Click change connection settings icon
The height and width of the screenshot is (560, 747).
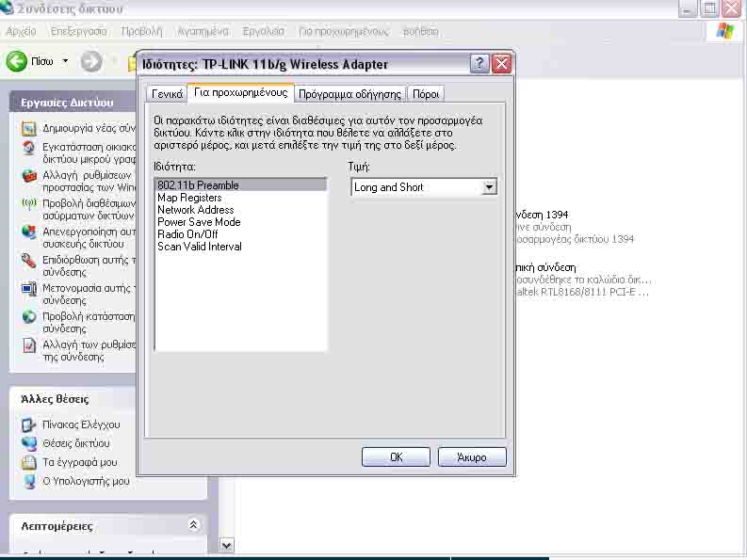(28, 344)
